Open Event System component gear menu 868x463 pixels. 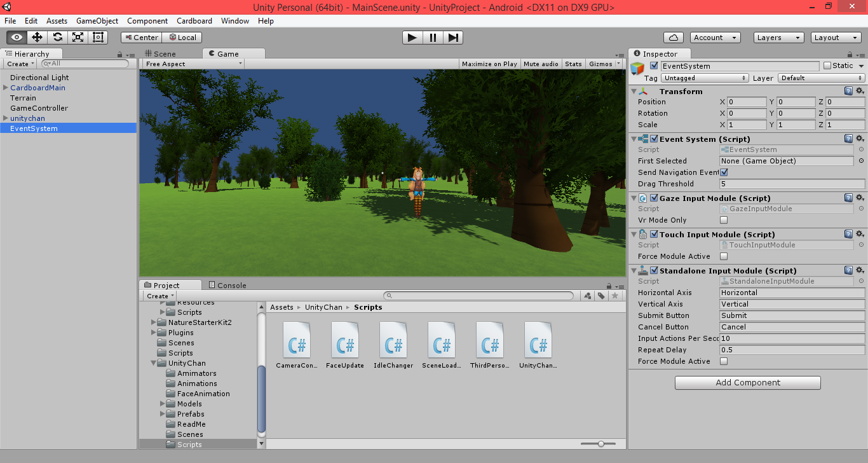[860, 139]
